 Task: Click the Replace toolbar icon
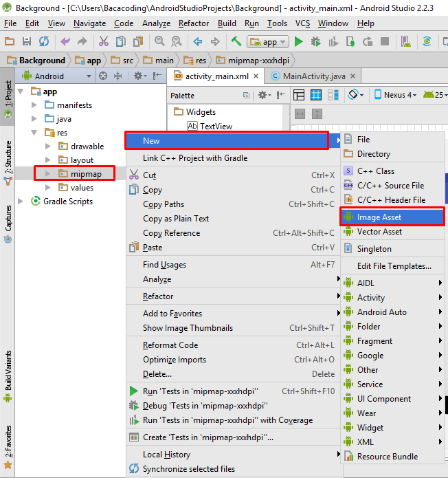tap(177, 41)
